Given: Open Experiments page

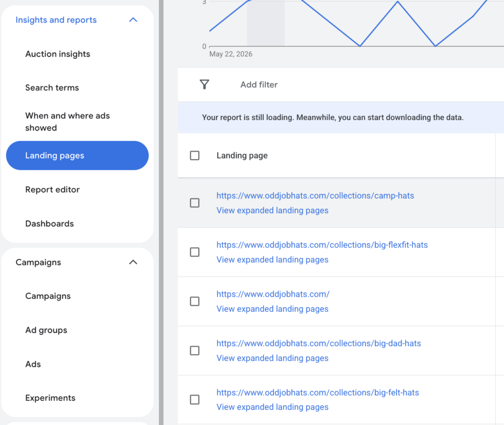Looking at the screenshot, I should click(51, 398).
